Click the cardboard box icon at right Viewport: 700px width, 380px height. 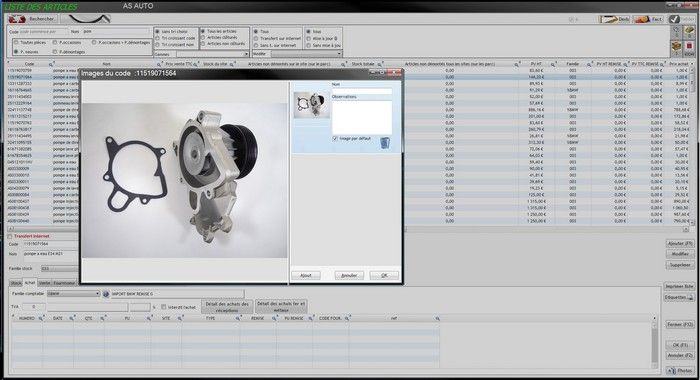pos(676,47)
